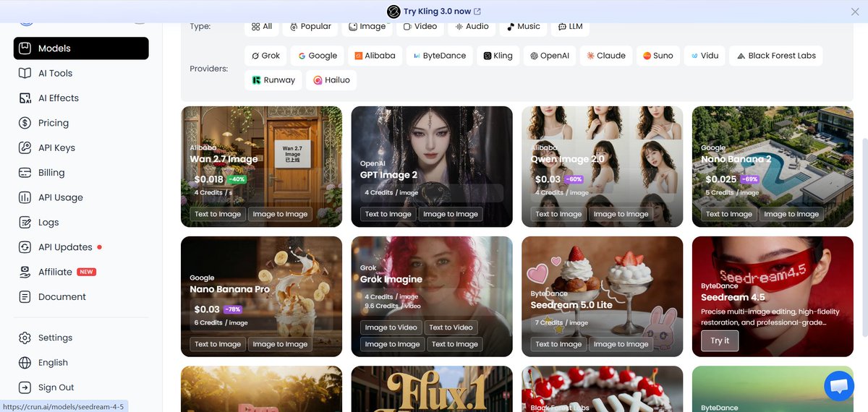Click Image to Image on Nano Banana 2
868x412 pixels.
pos(791,214)
